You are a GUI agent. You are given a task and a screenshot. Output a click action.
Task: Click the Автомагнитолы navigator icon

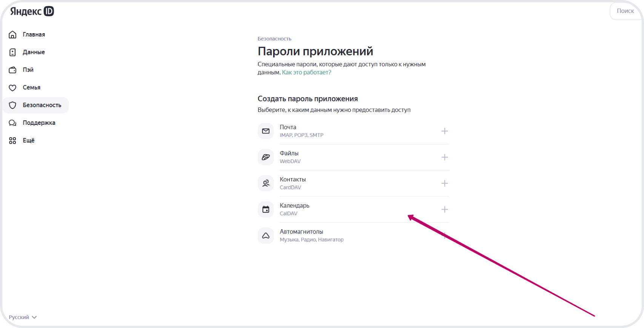[266, 236]
